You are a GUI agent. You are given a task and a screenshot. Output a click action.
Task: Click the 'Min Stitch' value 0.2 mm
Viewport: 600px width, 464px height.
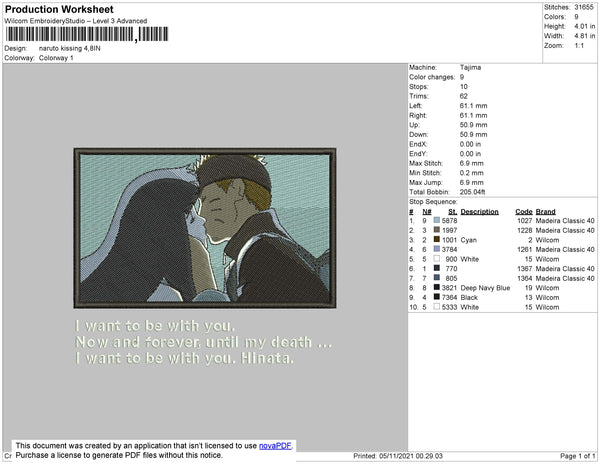point(471,173)
